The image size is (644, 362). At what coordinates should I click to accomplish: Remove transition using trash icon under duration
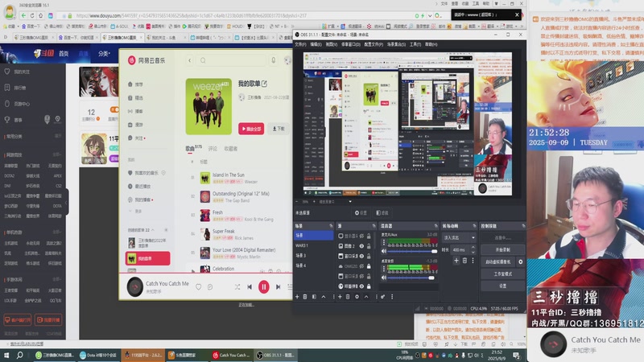point(464,261)
